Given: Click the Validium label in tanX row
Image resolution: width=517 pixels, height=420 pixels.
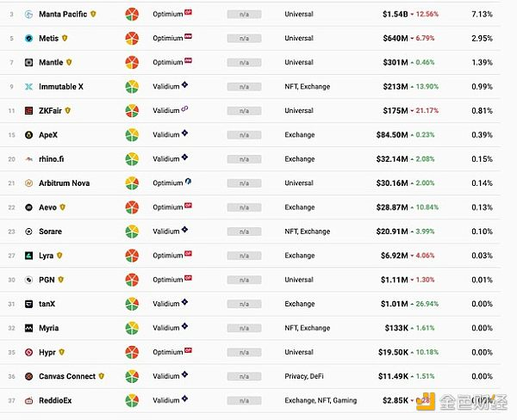Looking at the screenshot, I should click(x=165, y=304).
